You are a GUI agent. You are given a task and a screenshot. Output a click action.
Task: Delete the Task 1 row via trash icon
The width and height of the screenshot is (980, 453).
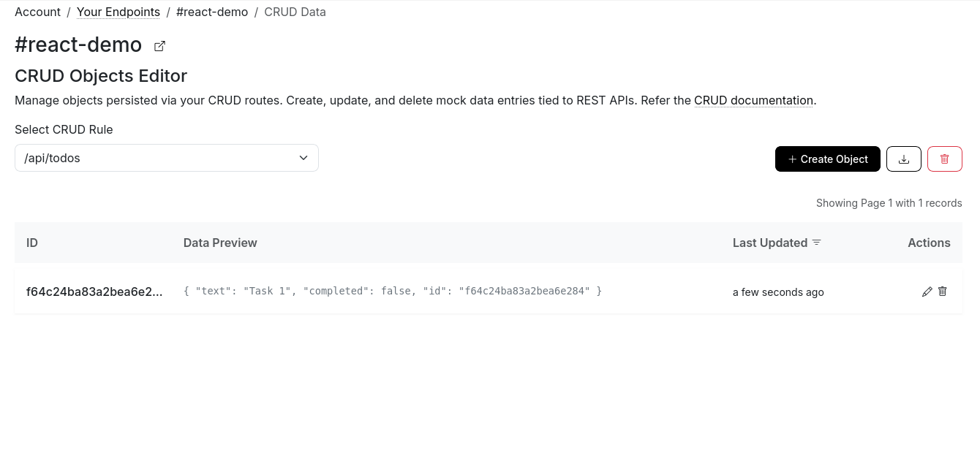pos(942,291)
